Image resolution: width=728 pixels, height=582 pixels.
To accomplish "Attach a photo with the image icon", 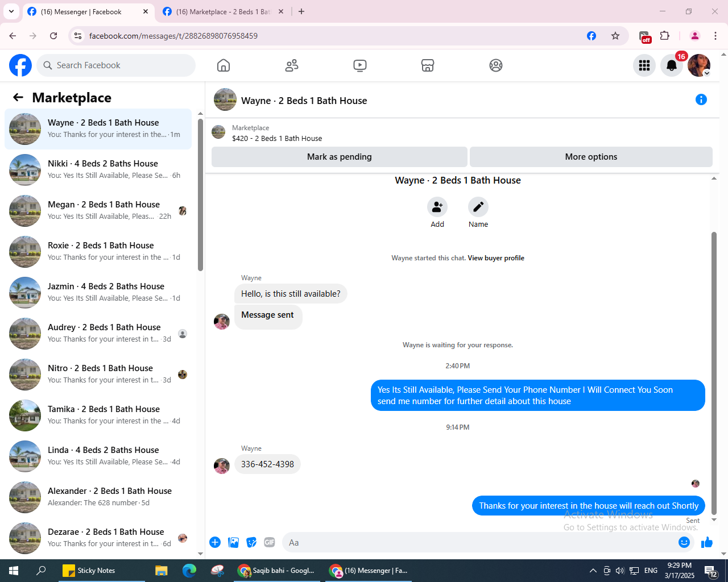I will coord(233,542).
